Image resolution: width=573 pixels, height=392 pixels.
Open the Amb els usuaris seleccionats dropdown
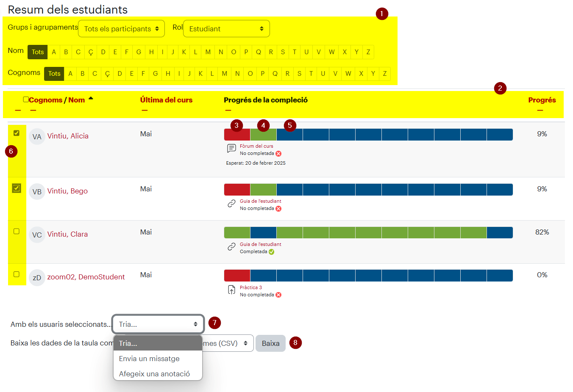click(158, 324)
